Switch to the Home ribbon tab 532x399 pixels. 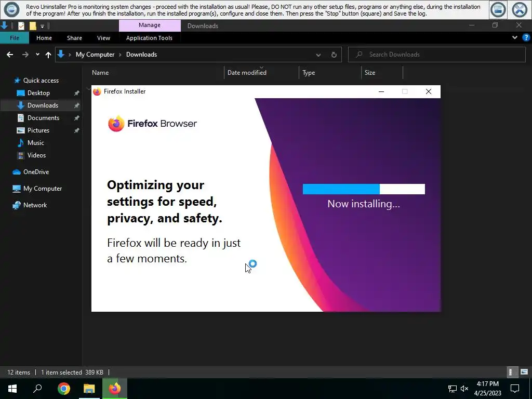pyautogui.click(x=44, y=38)
